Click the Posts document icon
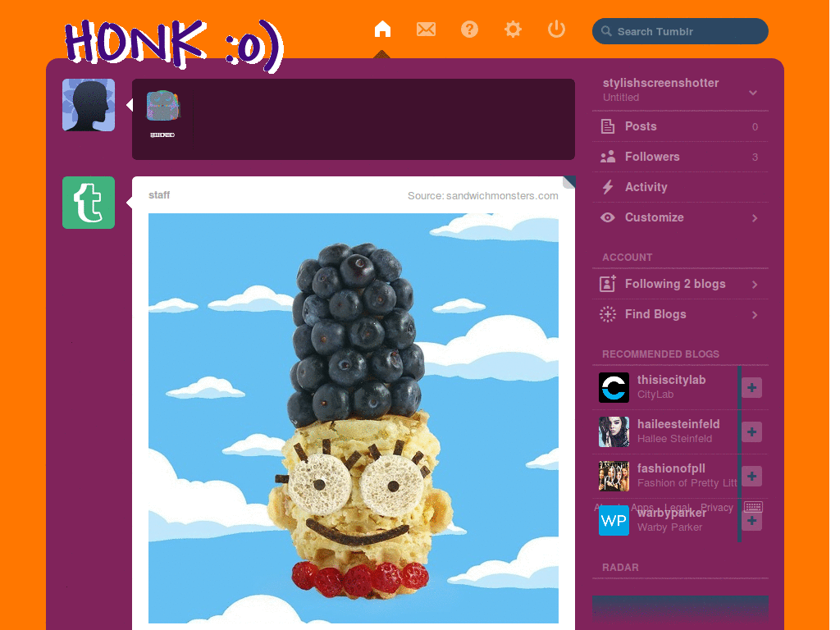The image size is (840, 630). [x=608, y=126]
